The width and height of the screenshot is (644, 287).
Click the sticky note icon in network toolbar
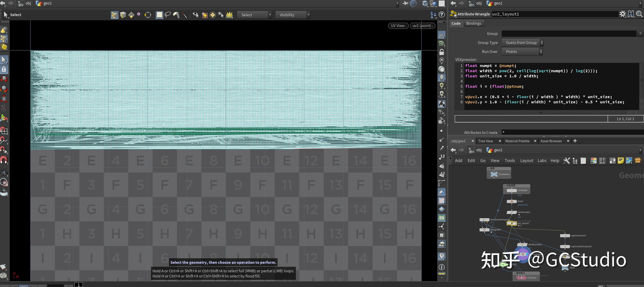pos(620,161)
